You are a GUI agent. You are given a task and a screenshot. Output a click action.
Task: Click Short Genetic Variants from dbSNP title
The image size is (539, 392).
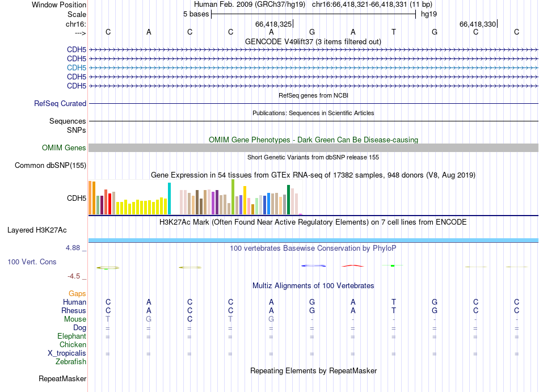[x=313, y=157]
